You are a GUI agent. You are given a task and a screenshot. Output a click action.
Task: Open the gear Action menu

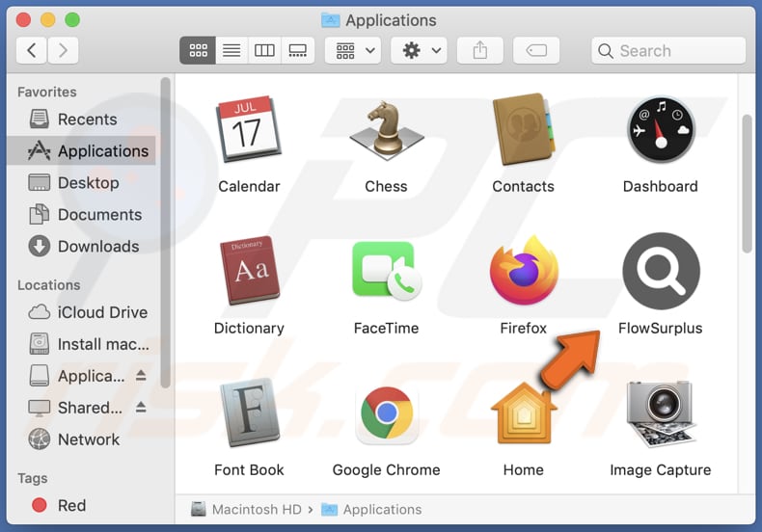tap(420, 50)
